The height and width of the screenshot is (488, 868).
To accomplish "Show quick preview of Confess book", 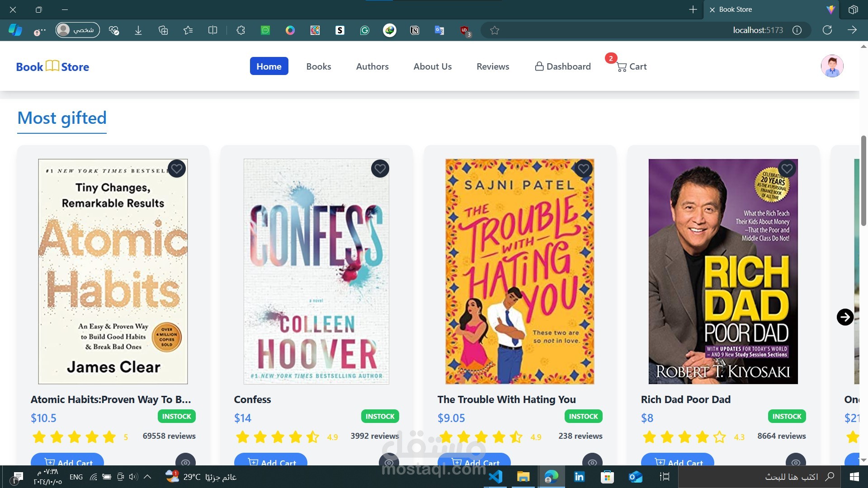I will (x=389, y=462).
